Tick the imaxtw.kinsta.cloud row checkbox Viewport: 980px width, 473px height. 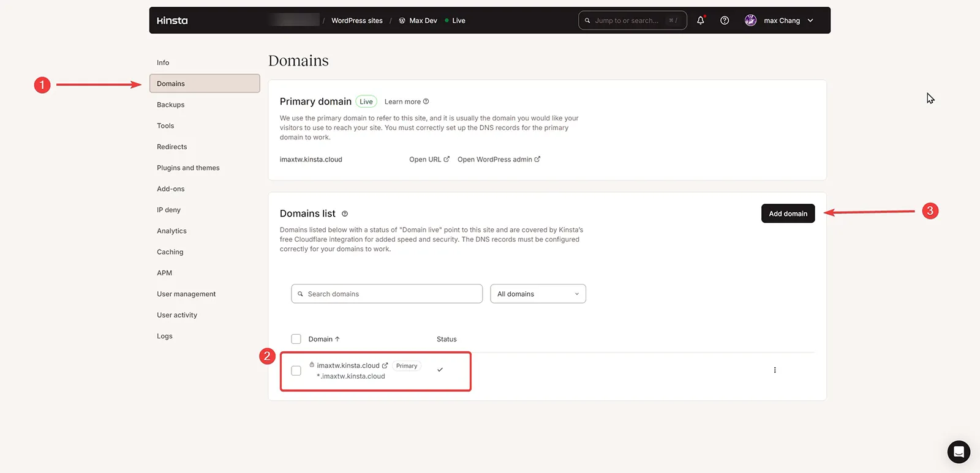click(x=296, y=371)
